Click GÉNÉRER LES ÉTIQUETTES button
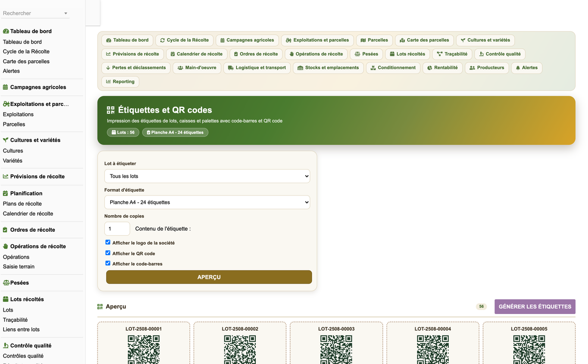Viewport: 588px width, 364px height. pos(535,307)
